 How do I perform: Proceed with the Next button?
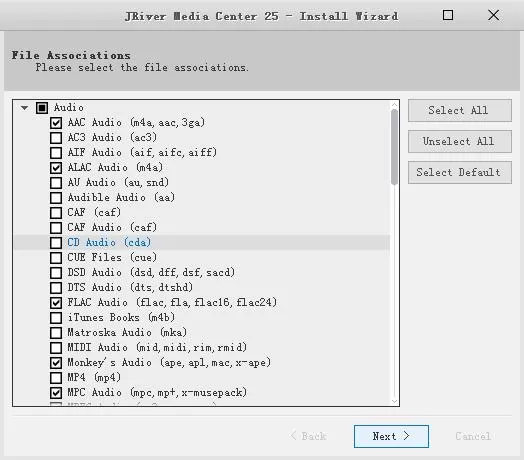click(391, 436)
